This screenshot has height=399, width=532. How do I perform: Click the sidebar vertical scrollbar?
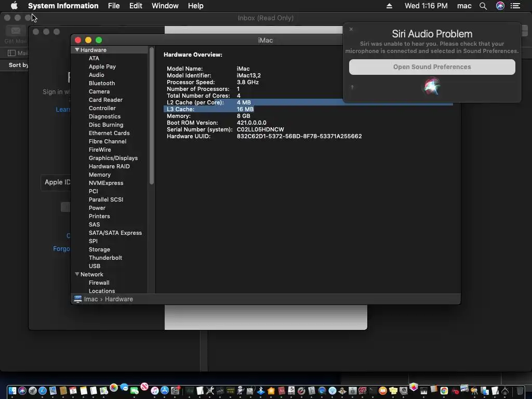pos(151,116)
